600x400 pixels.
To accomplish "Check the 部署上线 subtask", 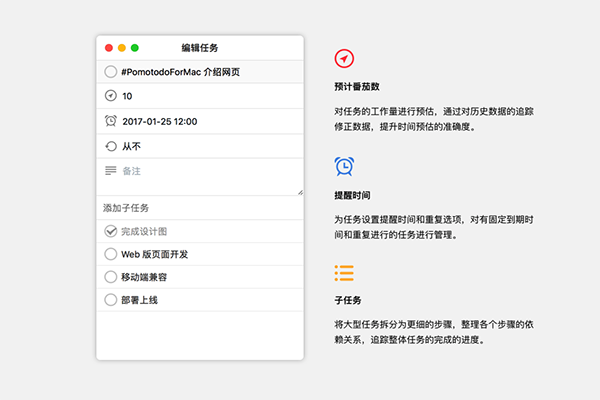I will tap(111, 300).
